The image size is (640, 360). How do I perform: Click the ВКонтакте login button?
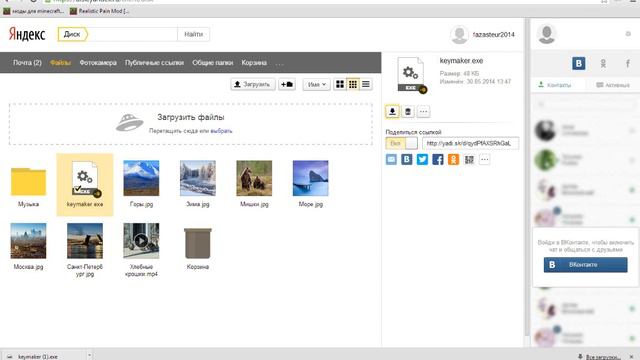pos(585,264)
